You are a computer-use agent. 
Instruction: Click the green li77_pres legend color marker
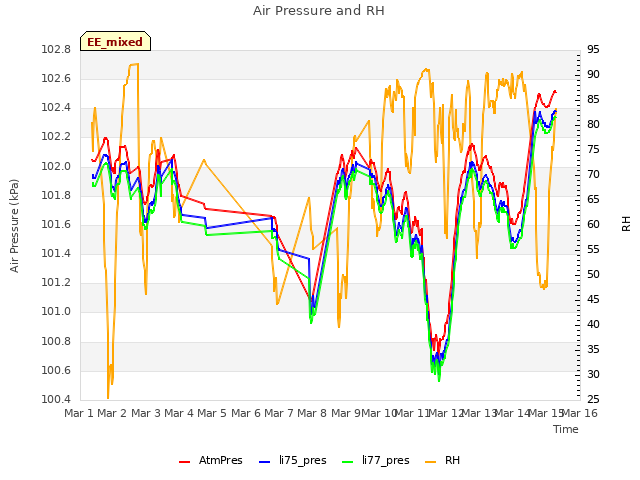347,462
